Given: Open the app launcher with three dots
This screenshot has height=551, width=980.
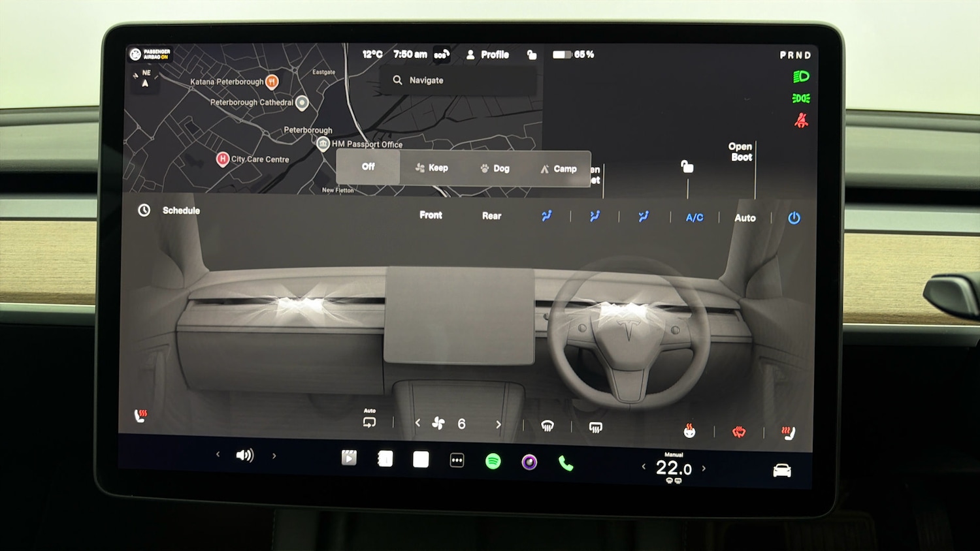Looking at the screenshot, I should click(457, 460).
